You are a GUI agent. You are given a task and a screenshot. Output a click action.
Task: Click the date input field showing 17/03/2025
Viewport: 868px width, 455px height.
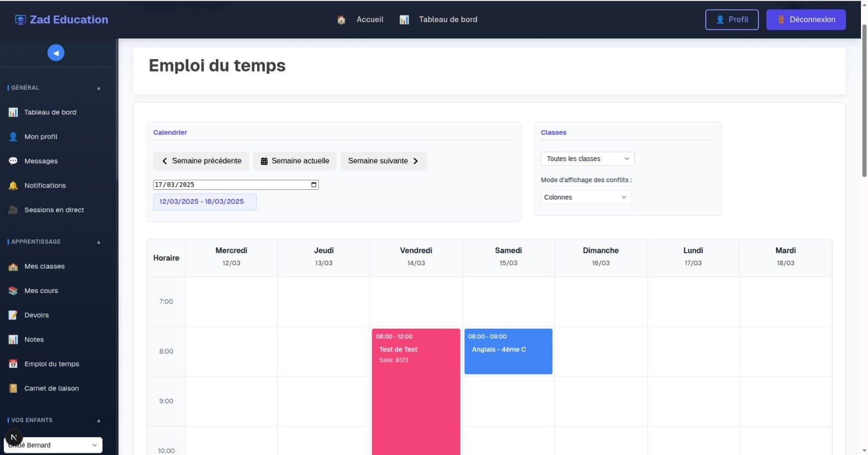[228, 185]
